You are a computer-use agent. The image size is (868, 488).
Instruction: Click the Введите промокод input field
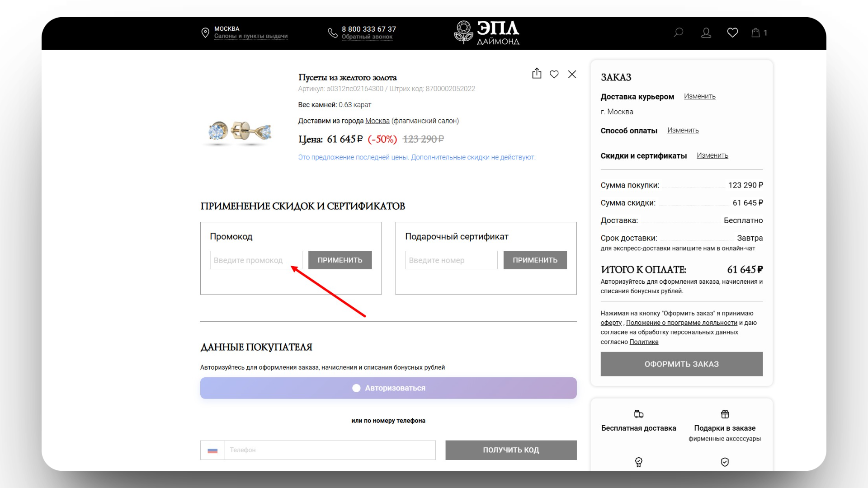(256, 260)
